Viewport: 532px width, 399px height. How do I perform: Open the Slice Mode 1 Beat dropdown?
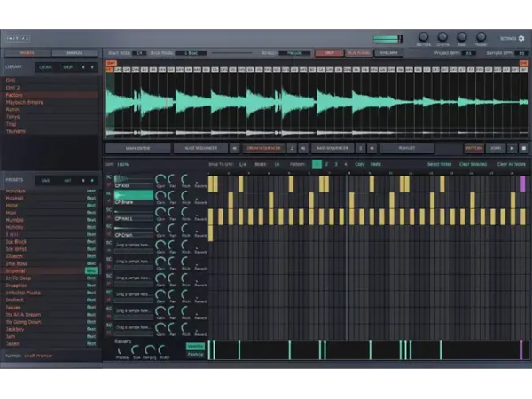(191, 53)
